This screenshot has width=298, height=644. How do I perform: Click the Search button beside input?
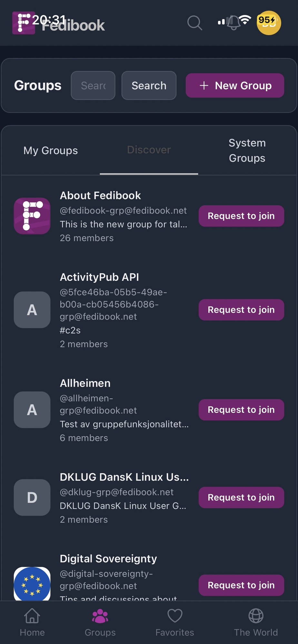149,85
